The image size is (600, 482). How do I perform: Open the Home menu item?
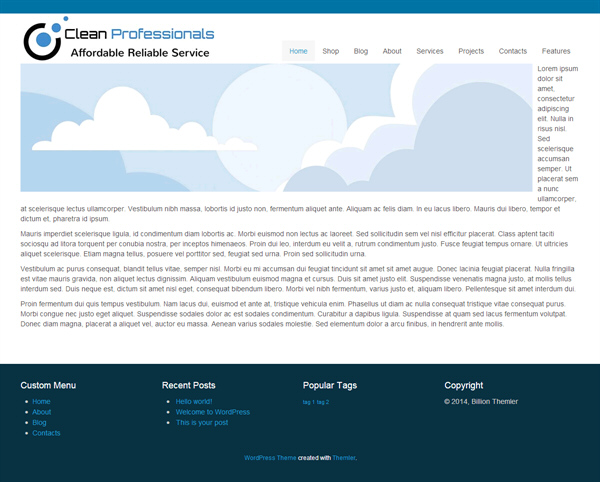coord(298,51)
